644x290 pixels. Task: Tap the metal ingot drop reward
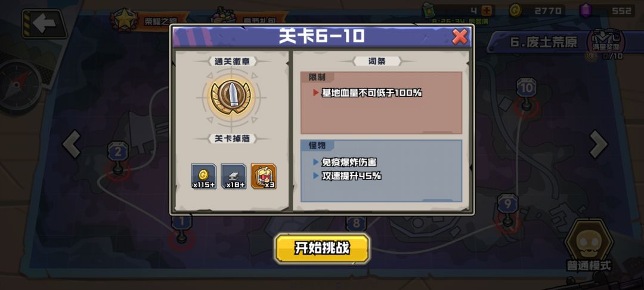[x=234, y=176]
